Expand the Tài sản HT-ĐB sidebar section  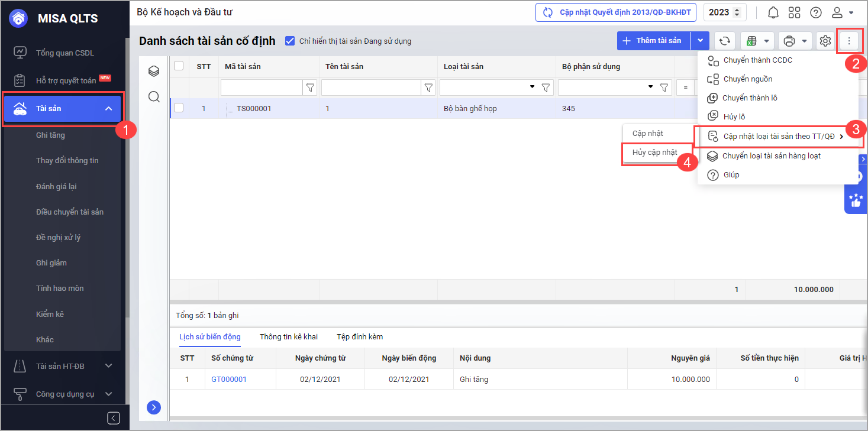pos(108,366)
